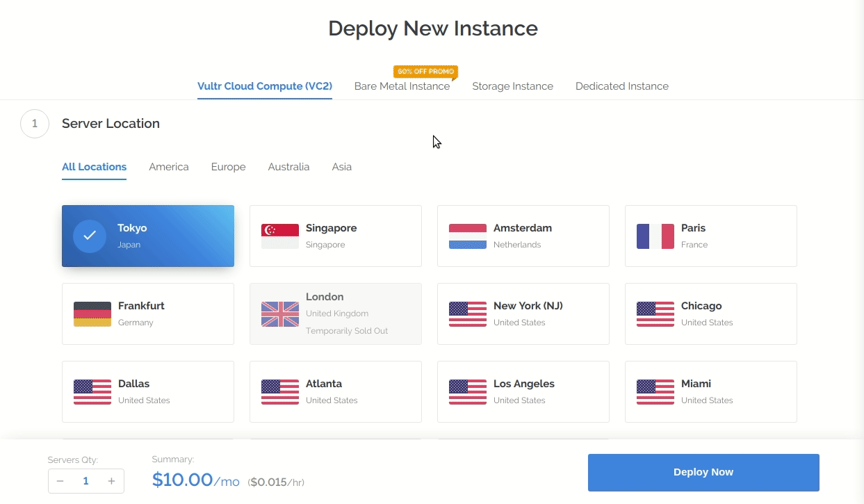This screenshot has width=864, height=504.
Task: Click the ($0.015/hr) hourly price text
Action: 276,482
